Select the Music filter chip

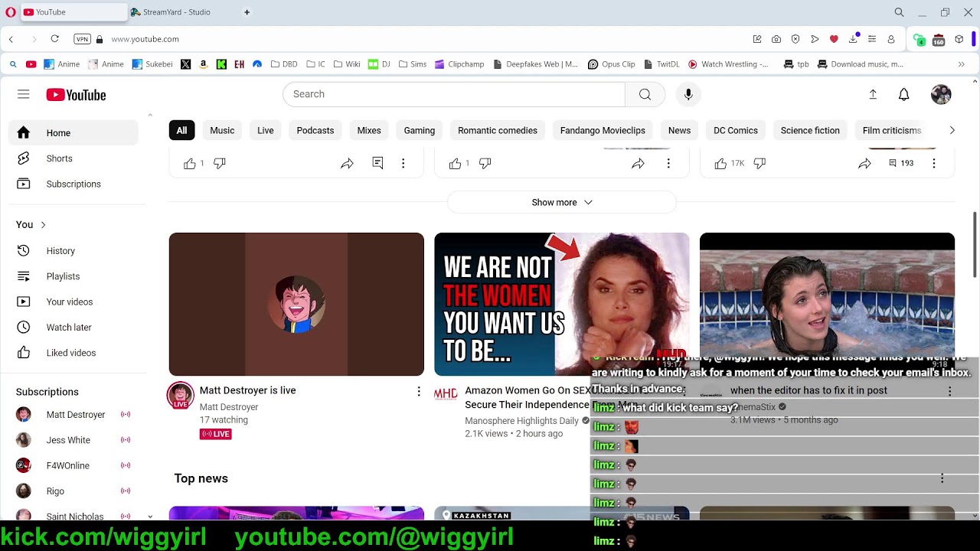pos(222,131)
